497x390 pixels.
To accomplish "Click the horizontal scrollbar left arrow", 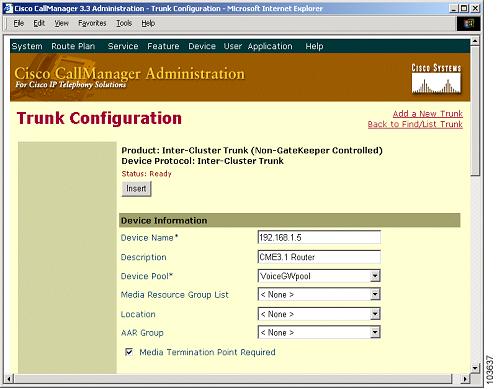I will click(9, 379).
